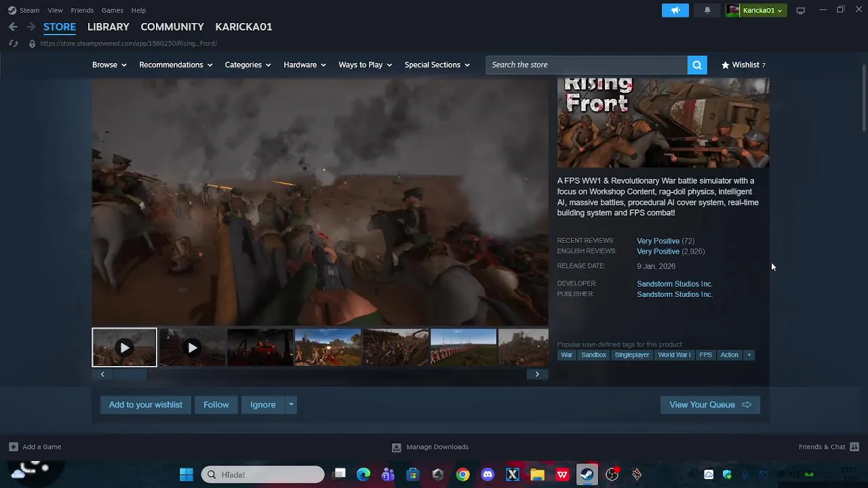Image resolution: width=868 pixels, height=488 pixels.
Task: Switch to the LIBRARY tab
Action: pyautogui.click(x=108, y=26)
